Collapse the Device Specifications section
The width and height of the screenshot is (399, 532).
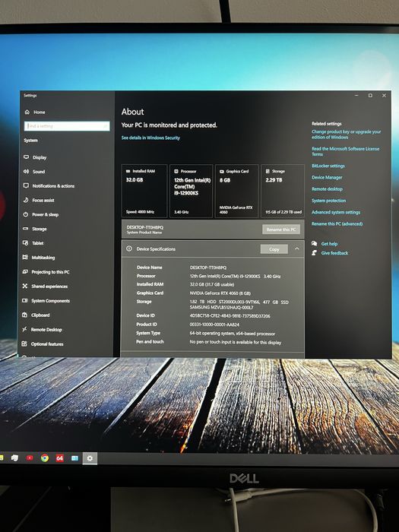coord(297,249)
